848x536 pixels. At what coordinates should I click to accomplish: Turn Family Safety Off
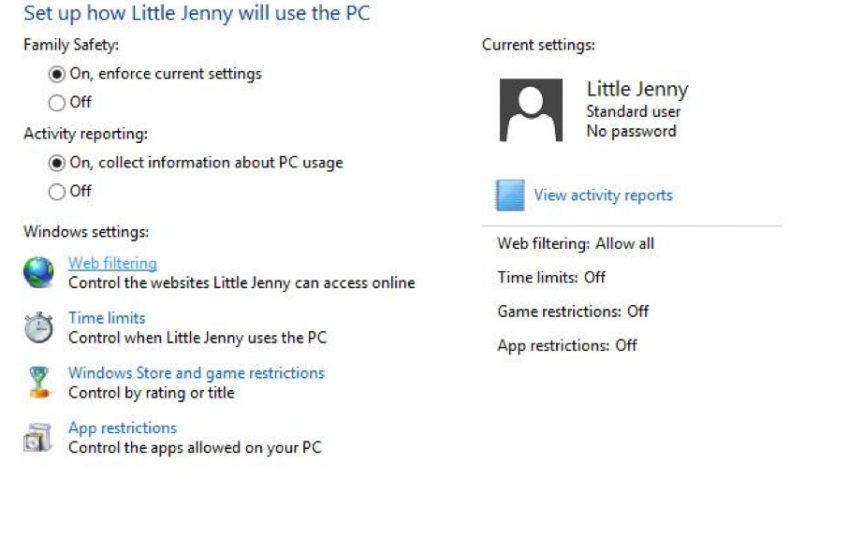(57, 102)
